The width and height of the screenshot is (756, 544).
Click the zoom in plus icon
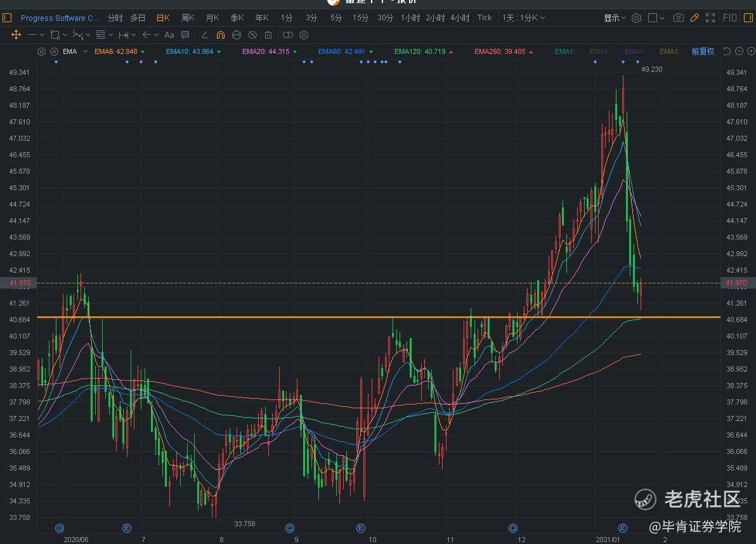click(x=750, y=51)
